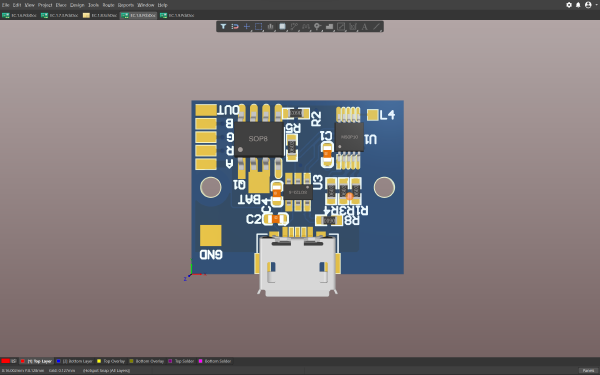Click the red current-layer color swatch
The image size is (600, 375).
pos(5,361)
